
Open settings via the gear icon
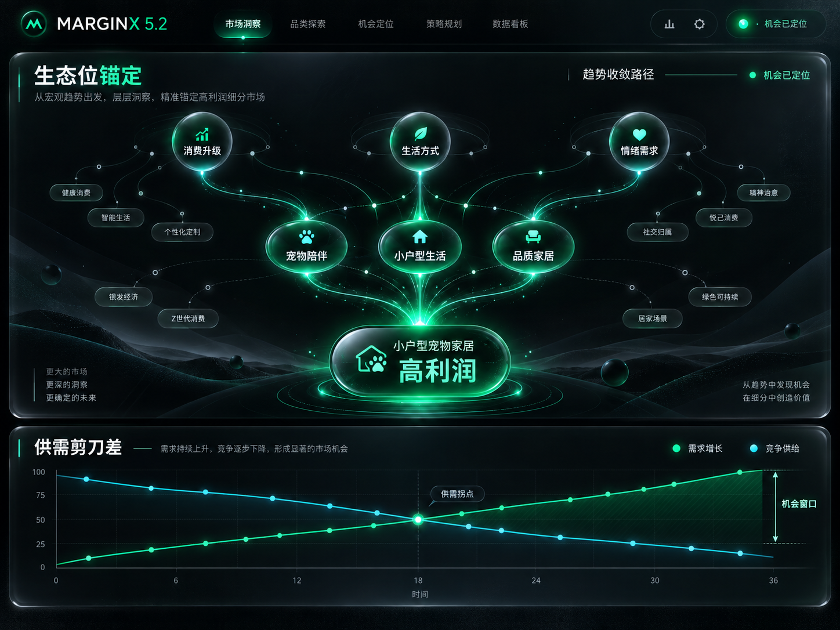(700, 24)
